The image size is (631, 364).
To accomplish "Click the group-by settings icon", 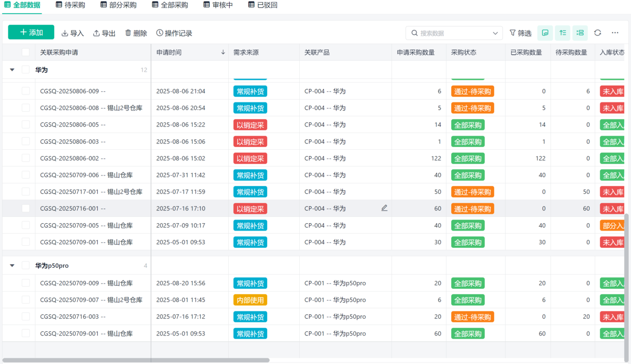I will click(x=580, y=33).
